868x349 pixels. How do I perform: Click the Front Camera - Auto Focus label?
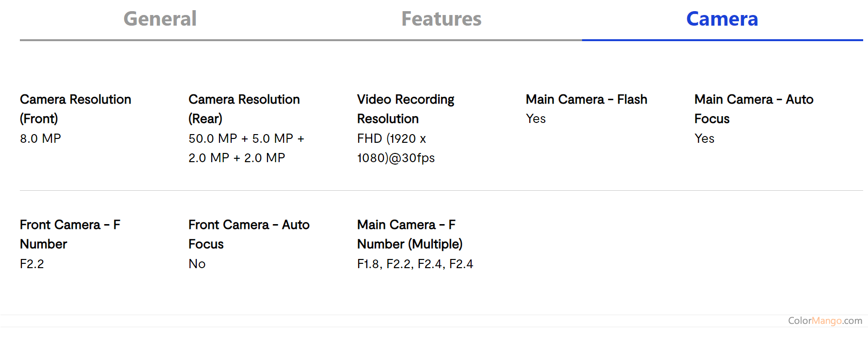coord(249,234)
